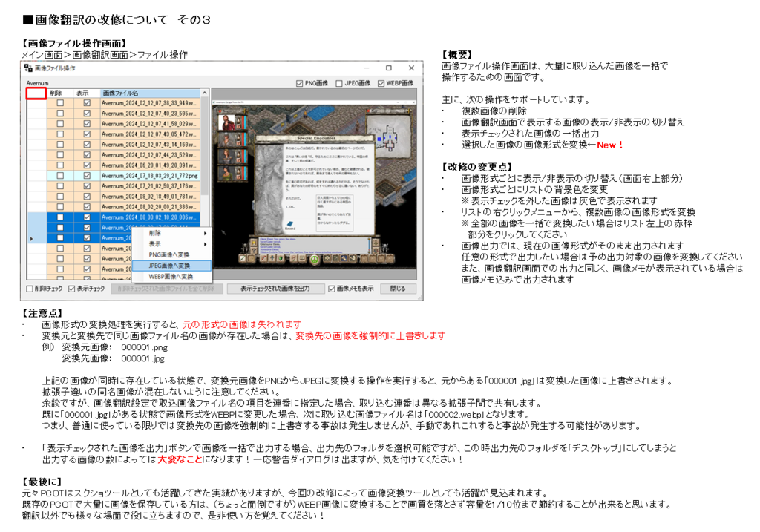Click the 表示チェックされた画像を出力 button
This screenshot has height=532, width=760.
[x=275, y=289]
